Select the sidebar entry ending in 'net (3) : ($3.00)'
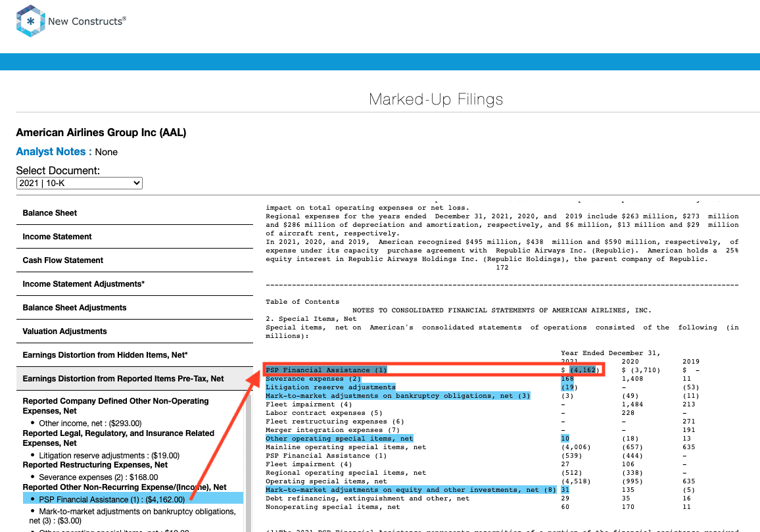This screenshot has width=760, height=532. [132, 516]
